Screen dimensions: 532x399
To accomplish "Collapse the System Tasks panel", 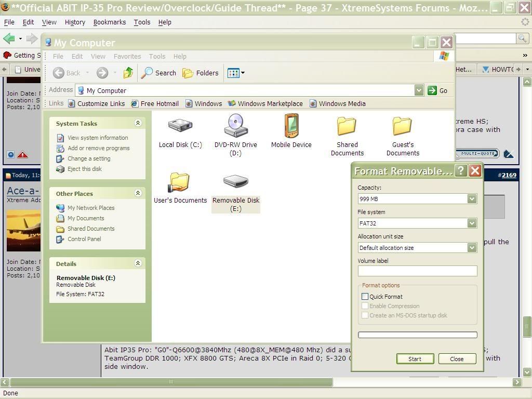I will 138,123.
